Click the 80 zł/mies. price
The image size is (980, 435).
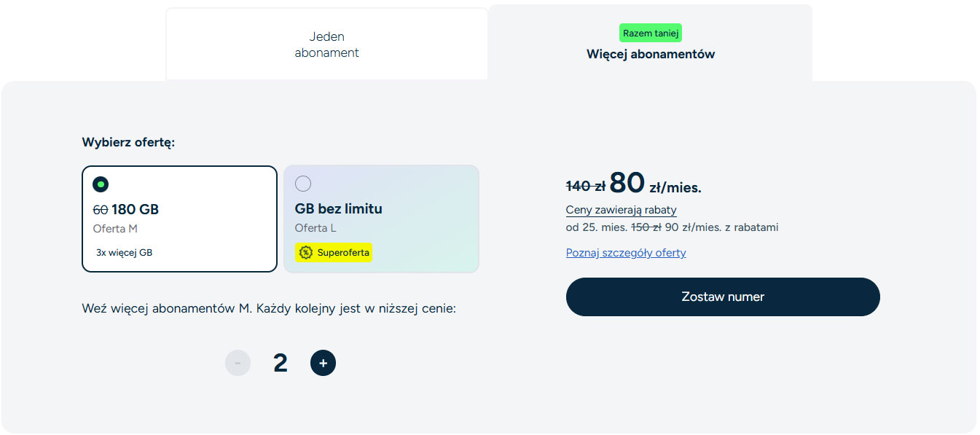tap(654, 184)
